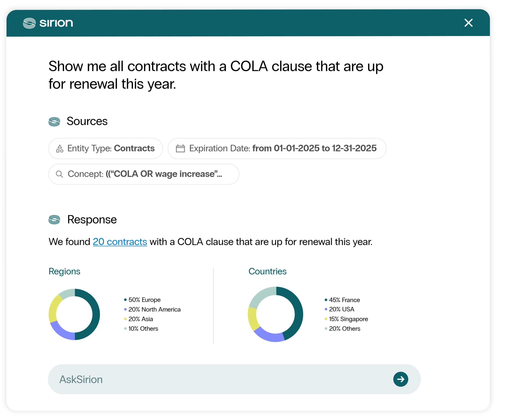Open the 20 contracts link

click(120, 242)
